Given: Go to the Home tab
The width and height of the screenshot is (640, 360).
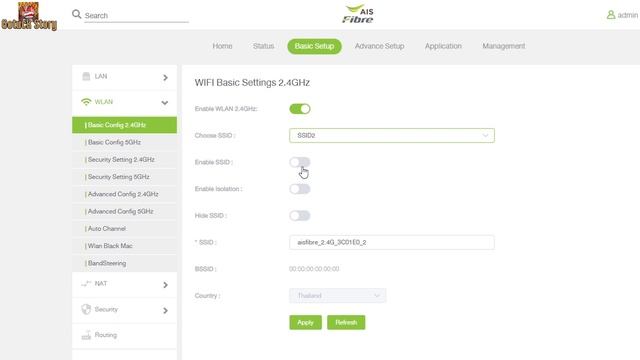Looking at the screenshot, I should (222, 46).
